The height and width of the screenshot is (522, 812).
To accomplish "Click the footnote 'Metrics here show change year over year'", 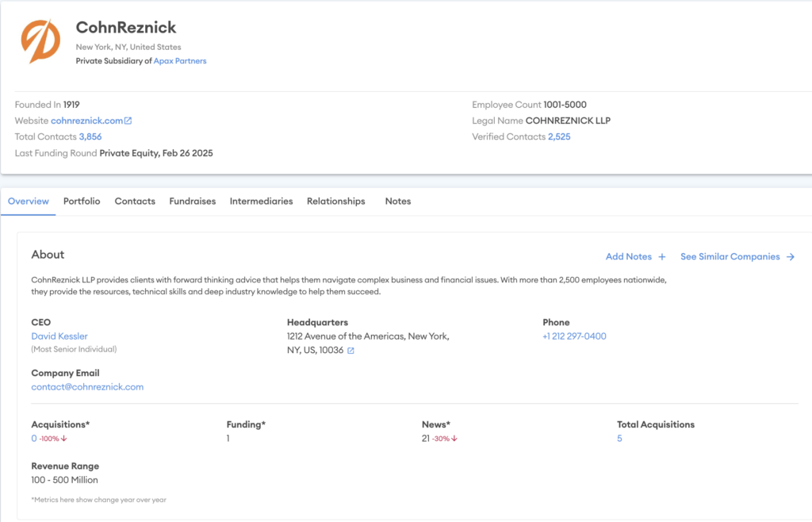I will coord(99,501).
